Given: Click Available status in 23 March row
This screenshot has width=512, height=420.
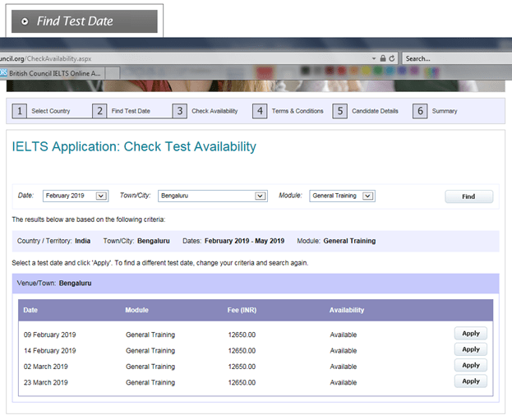Looking at the screenshot, I should (x=344, y=383).
